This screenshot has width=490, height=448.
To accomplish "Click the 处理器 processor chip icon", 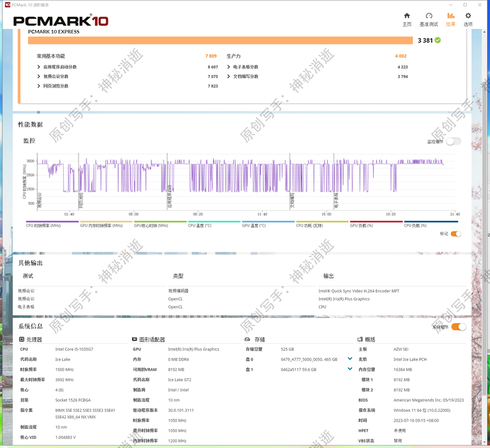I will click(21, 339).
